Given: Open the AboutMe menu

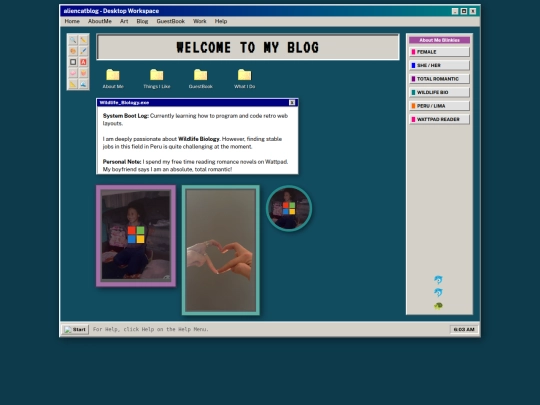Looking at the screenshot, I should [100, 21].
